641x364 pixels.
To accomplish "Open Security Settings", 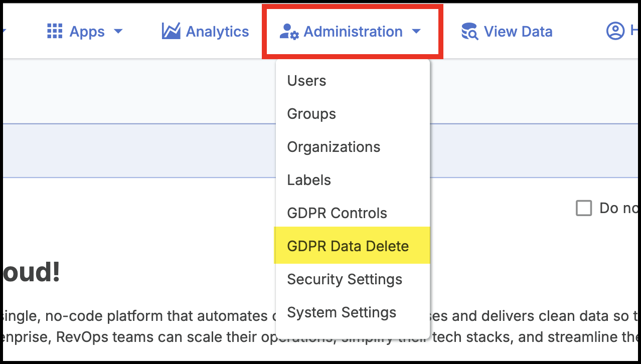I will (345, 279).
